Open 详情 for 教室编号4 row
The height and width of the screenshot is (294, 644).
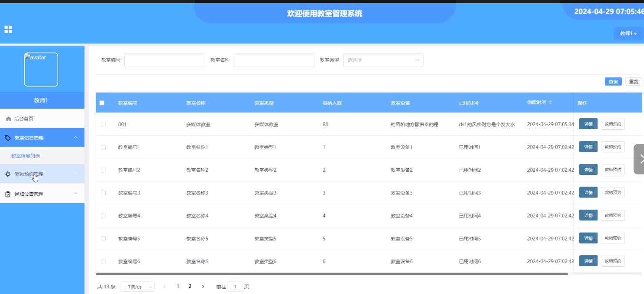coord(588,215)
